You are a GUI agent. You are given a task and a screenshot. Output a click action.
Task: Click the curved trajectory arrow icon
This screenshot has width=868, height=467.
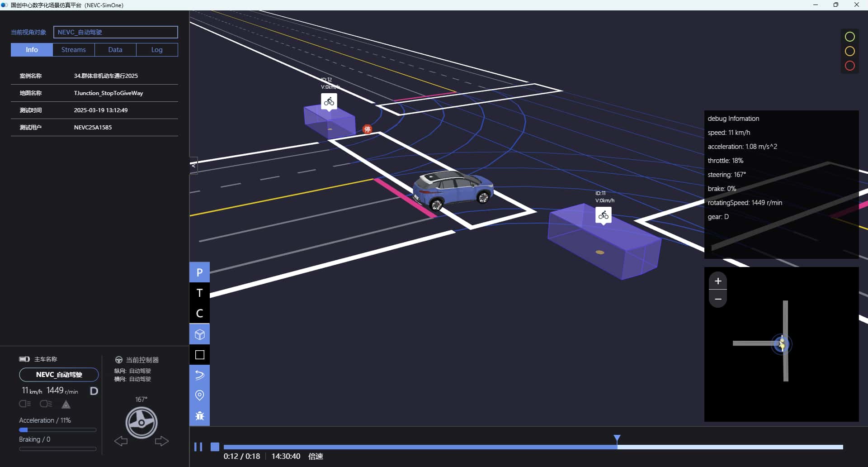[199, 375]
